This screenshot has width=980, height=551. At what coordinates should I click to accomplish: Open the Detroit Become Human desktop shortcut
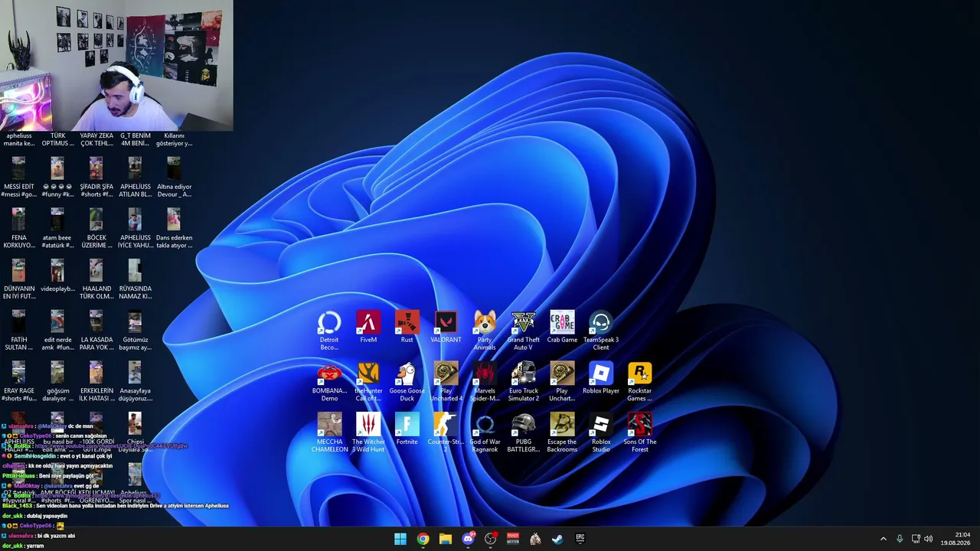click(x=329, y=331)
